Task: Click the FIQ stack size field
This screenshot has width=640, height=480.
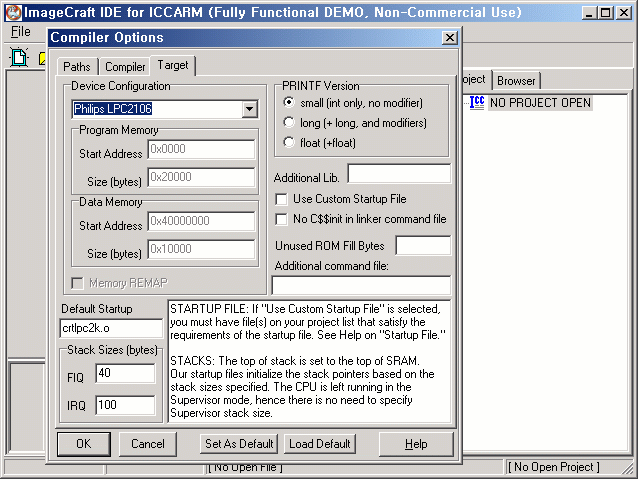Action: pos(125,373)
